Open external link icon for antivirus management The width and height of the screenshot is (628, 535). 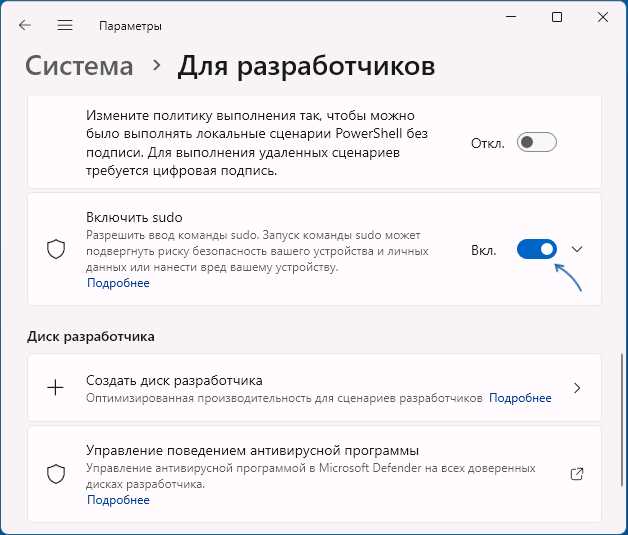(577, 474)
